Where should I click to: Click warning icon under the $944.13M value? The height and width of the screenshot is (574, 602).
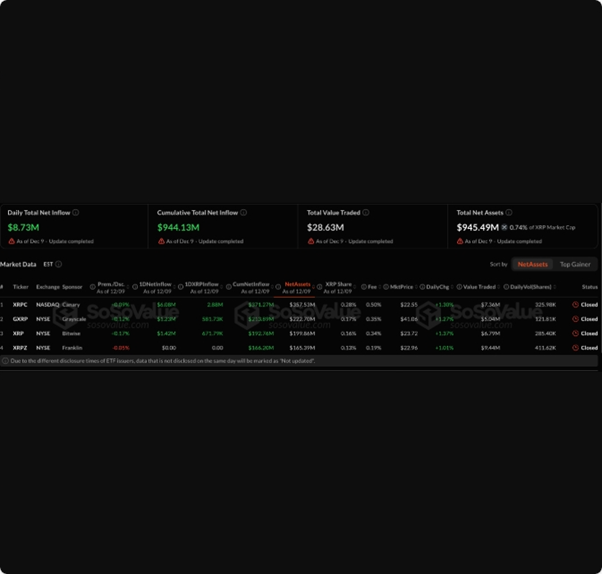[x=161, y=241]
